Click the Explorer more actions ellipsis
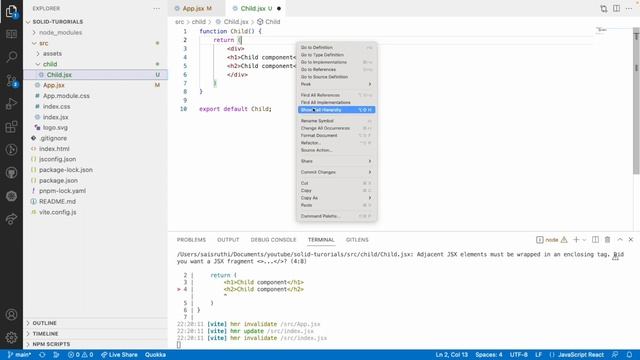Viewport: 640px width, 360px height. click(156, 9)
